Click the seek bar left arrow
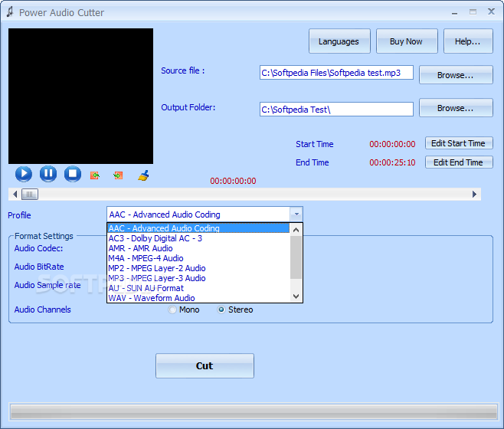 coord(15,195)
